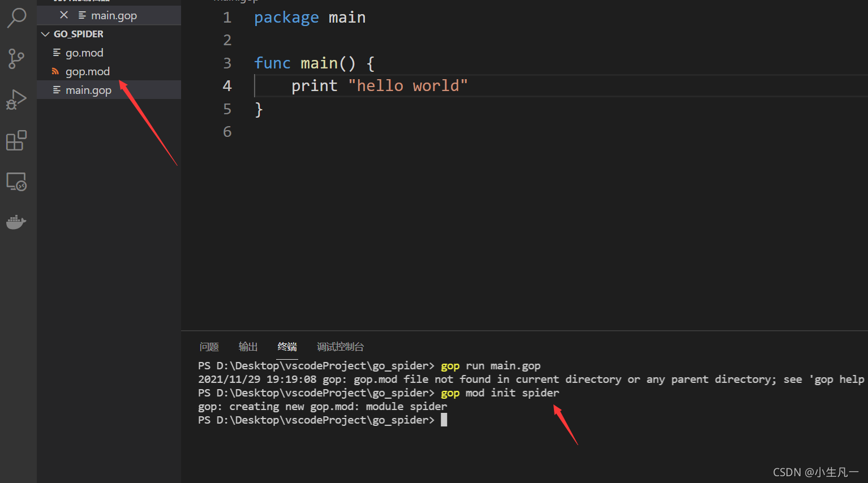Collapse the GO_SPIDER folder section
The height and width of the screenshot is (483, 868).
point(109,34)
